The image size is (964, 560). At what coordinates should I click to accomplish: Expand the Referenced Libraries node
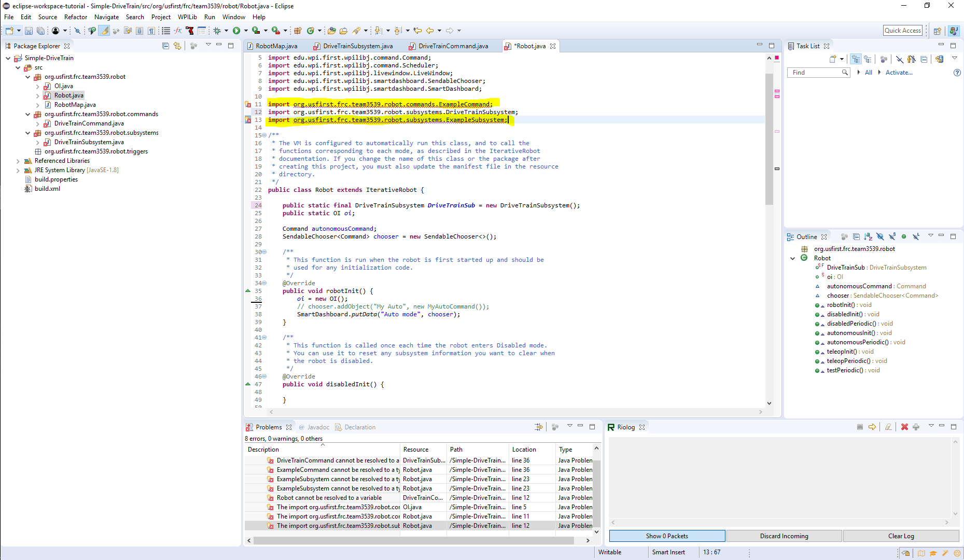click(18, 161)
